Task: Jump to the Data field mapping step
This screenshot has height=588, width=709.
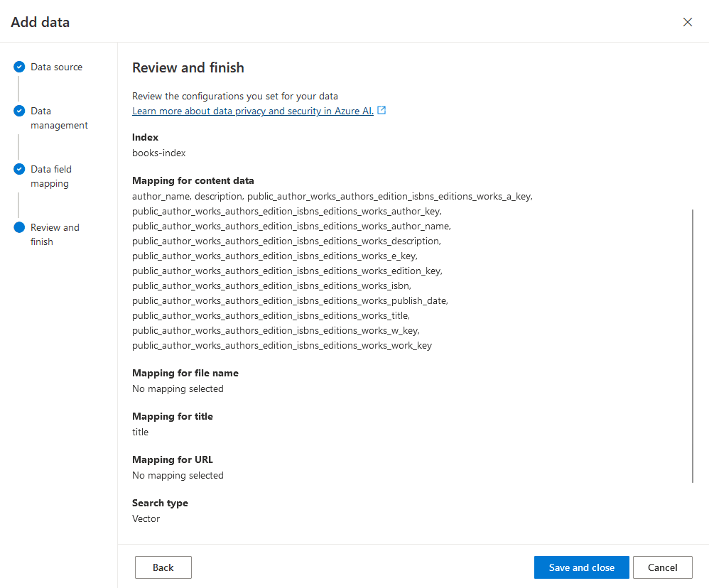Action: [x=50, y=176]
